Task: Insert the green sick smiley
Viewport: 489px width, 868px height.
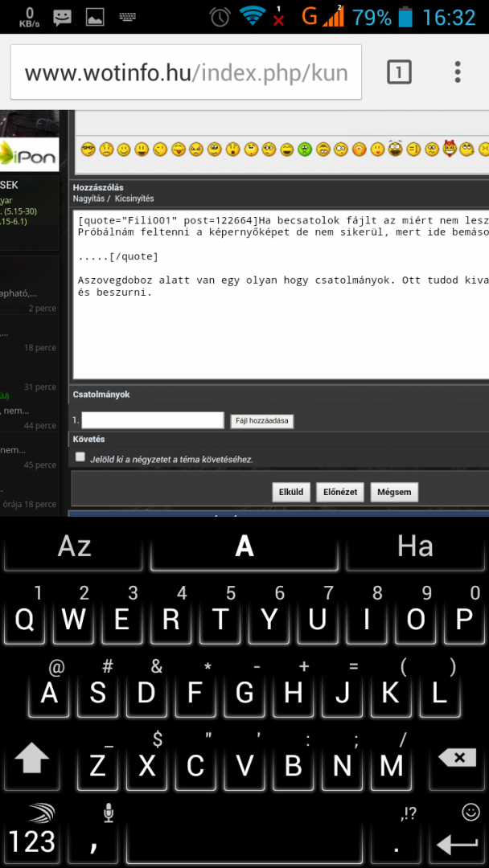Action: (x=304, y=149)
